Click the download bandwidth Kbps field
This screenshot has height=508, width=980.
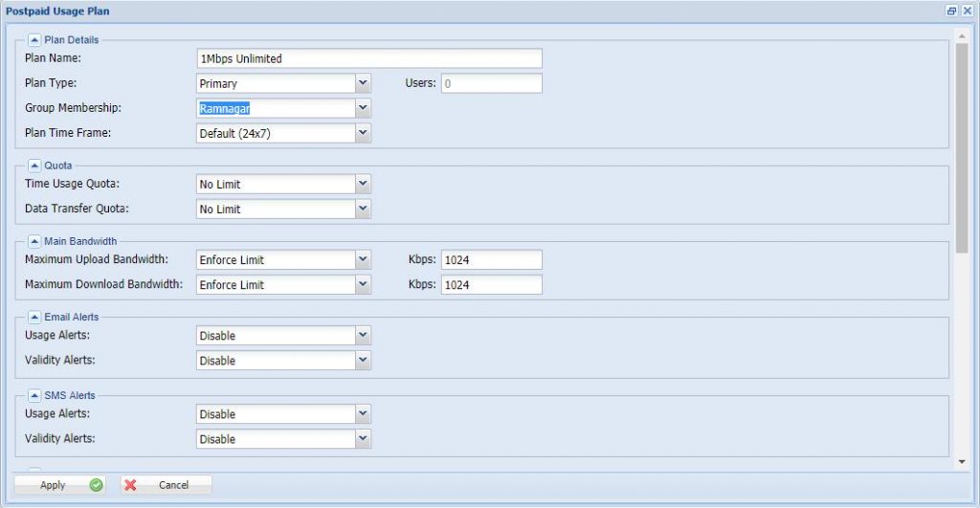pos(491,285)
